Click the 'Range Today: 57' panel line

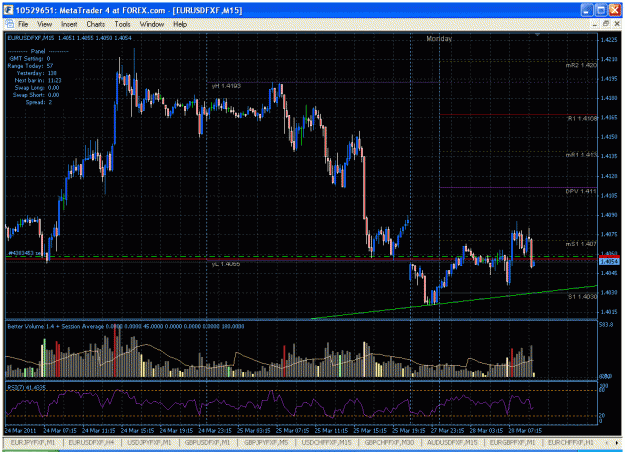(30, 66)
